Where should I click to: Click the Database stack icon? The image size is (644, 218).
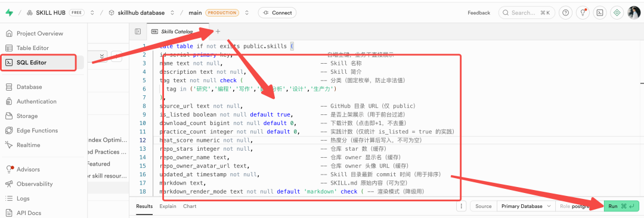click(9, 87)
